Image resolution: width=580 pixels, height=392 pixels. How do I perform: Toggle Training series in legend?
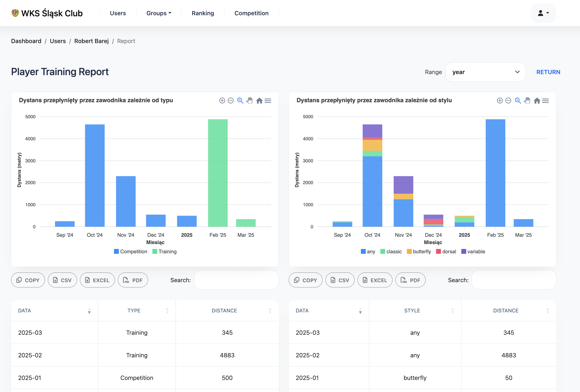165,251
